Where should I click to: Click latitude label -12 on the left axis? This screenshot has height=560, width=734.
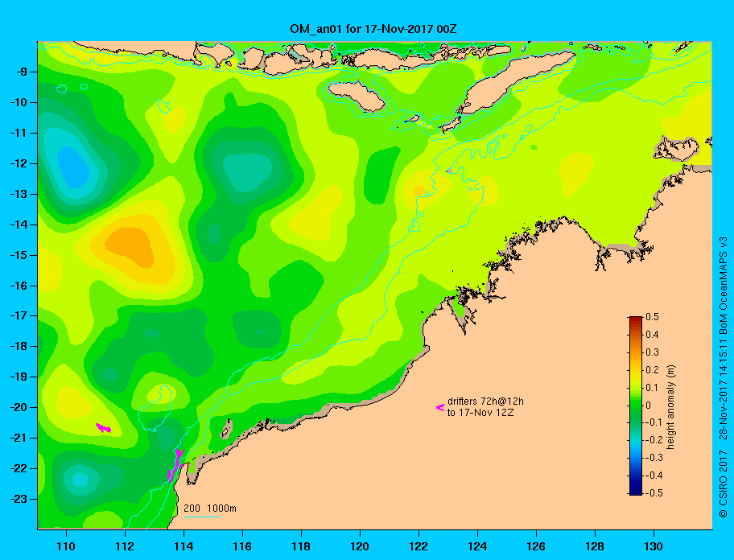click(x=19, y=164)
